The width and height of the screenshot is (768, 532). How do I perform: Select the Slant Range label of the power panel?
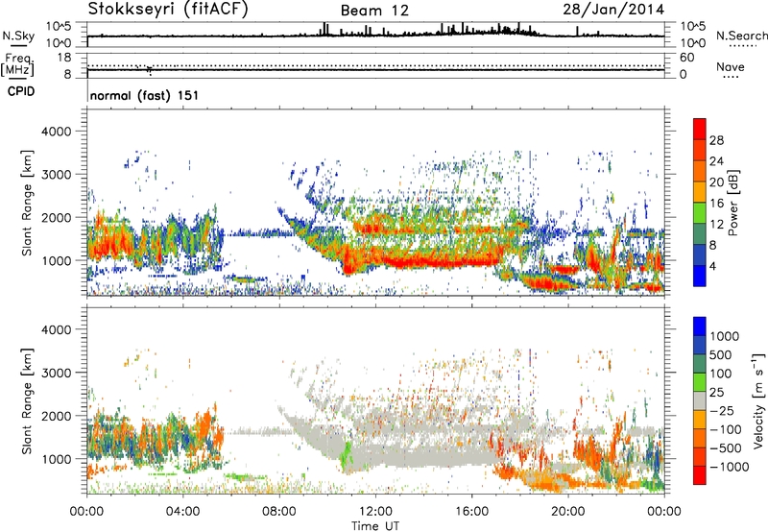[27, 203]
